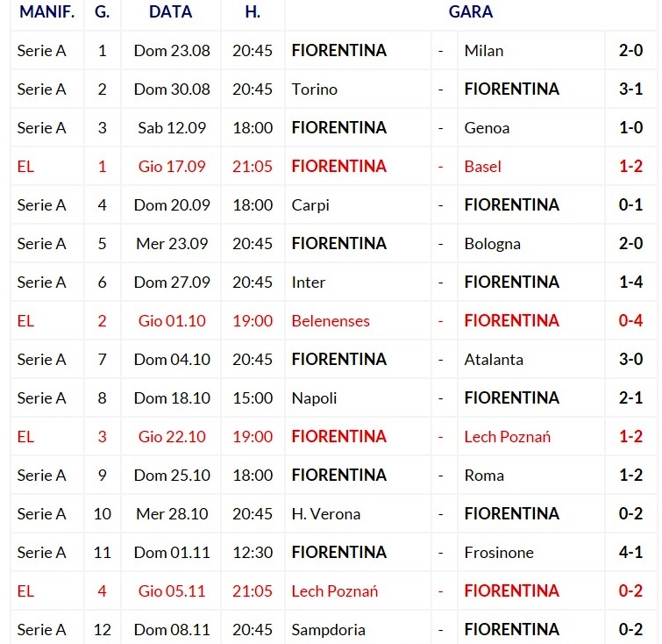Click the Torino team name
This screenshot has height=644, width=662.
pyautogui.click(x=314, y=89)
